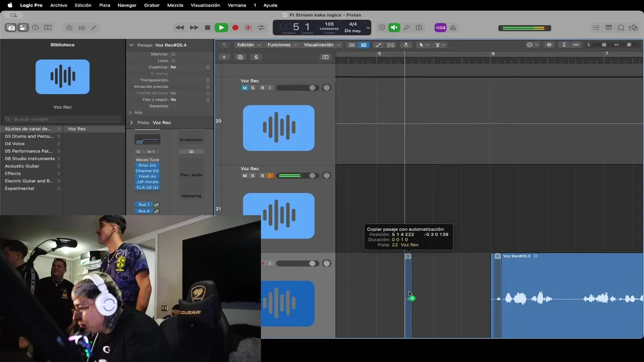Open the pointer tool dropdown
This screenshot has height=362, width=644.
[424, 45]
